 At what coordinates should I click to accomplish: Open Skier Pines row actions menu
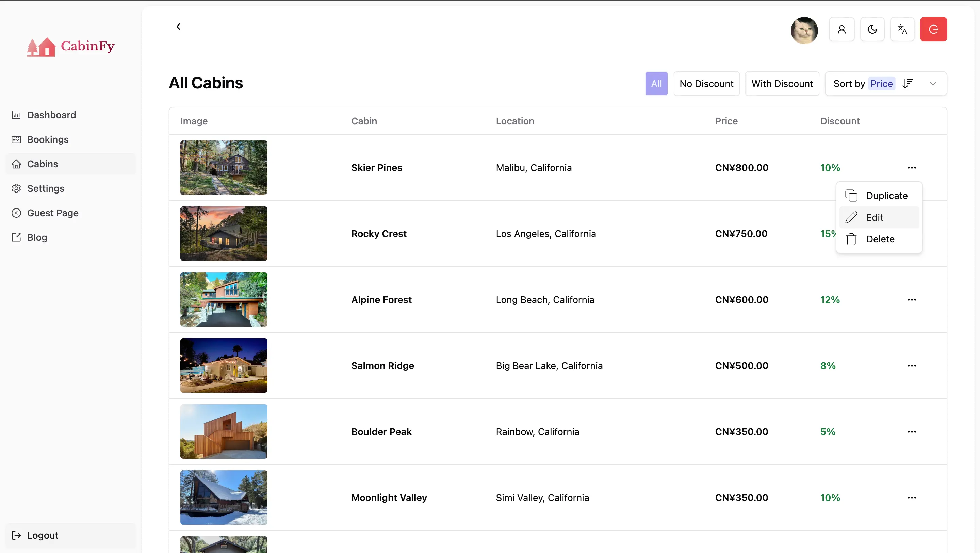click(x=912, y=168)
